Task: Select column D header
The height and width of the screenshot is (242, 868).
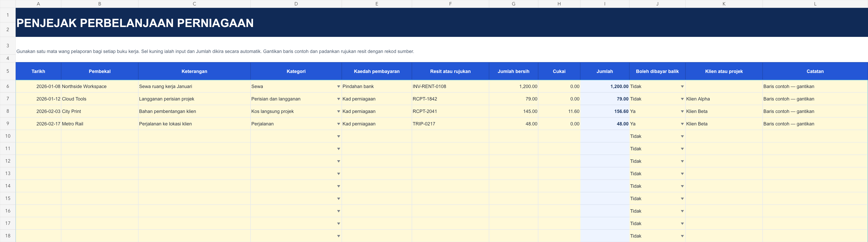Action: click(296, 4)
